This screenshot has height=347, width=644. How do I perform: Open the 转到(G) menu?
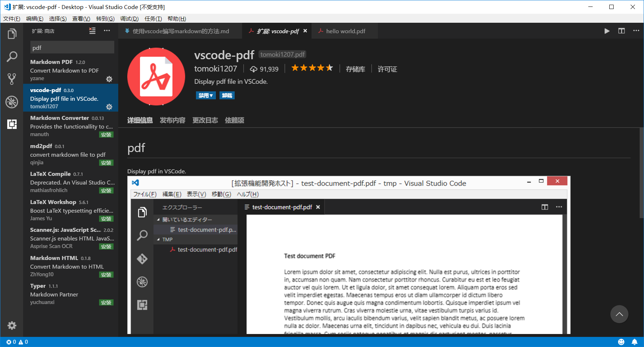(x=105, y=19)
